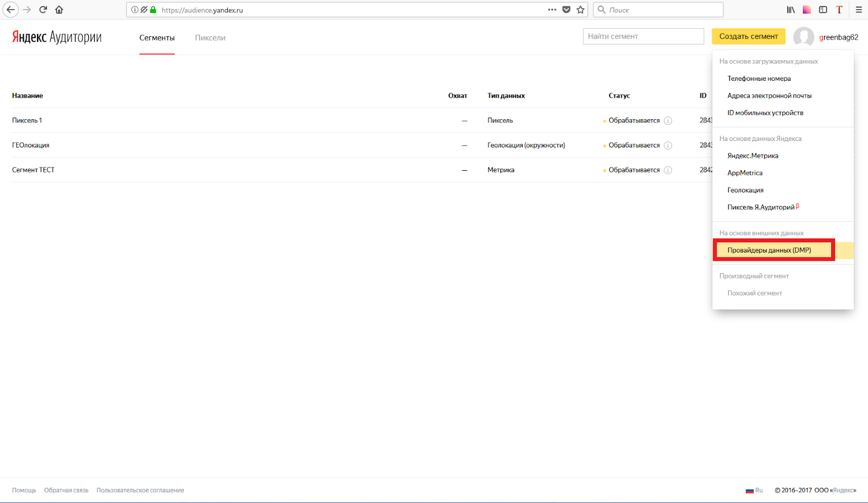Viewport: 868px width, 503px height.
Task: Show status info icon for Сегмент ТЕСТ
Action: (x=668, y=170)
